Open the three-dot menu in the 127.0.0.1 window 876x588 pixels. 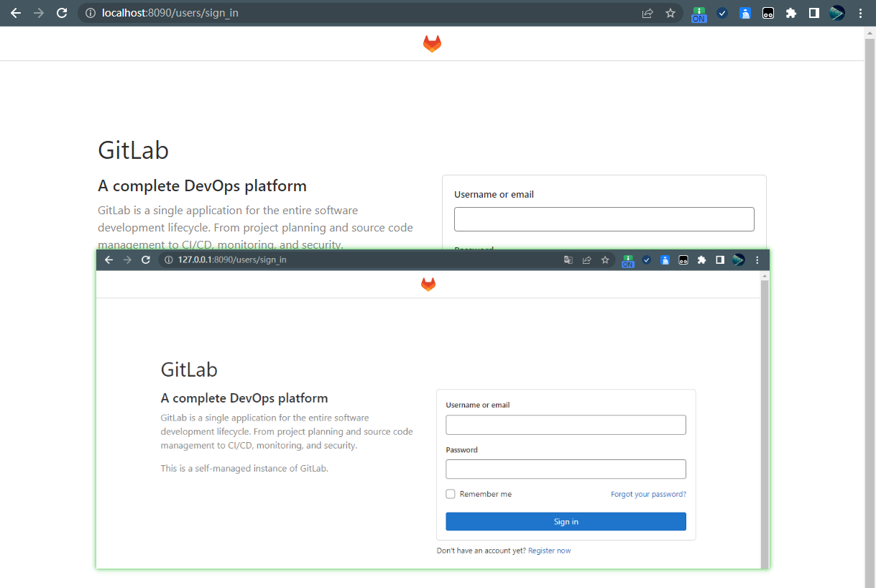tap(757, 260)
